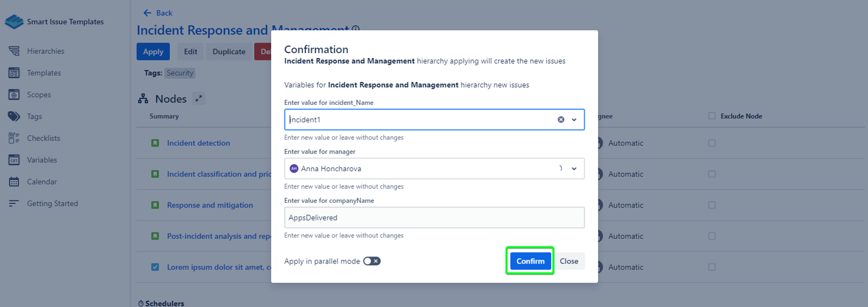Expand the Nodes section fullscreen
868x307 pixels.
[199, 99]
